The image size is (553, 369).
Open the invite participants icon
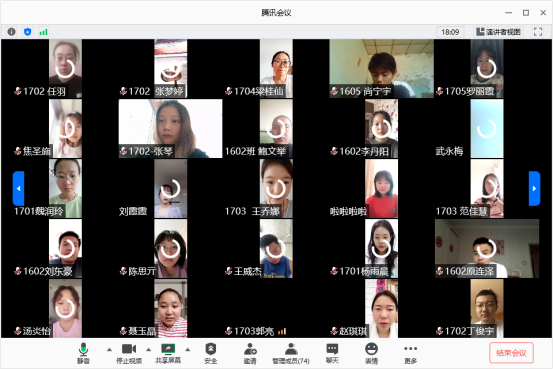tap(250, 353)
